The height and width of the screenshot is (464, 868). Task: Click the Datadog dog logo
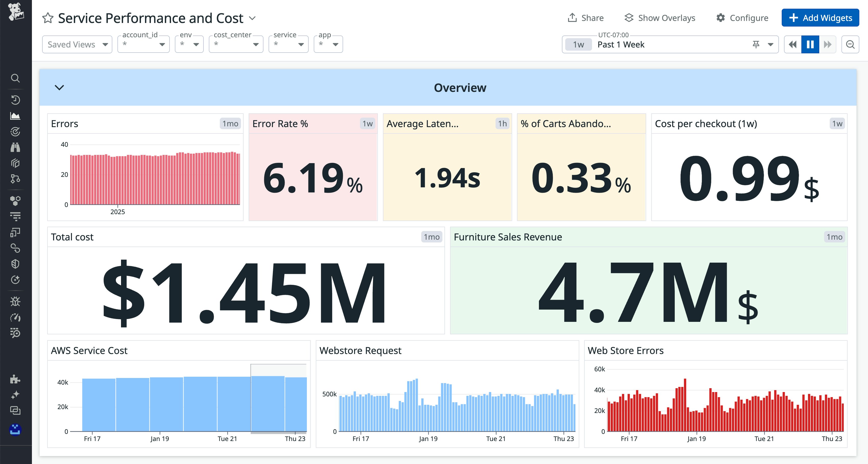coord(16,12)
